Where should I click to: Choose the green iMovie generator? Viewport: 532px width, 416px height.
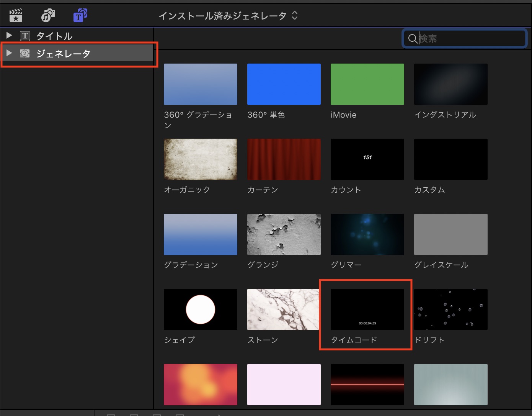tap(367, 84)
